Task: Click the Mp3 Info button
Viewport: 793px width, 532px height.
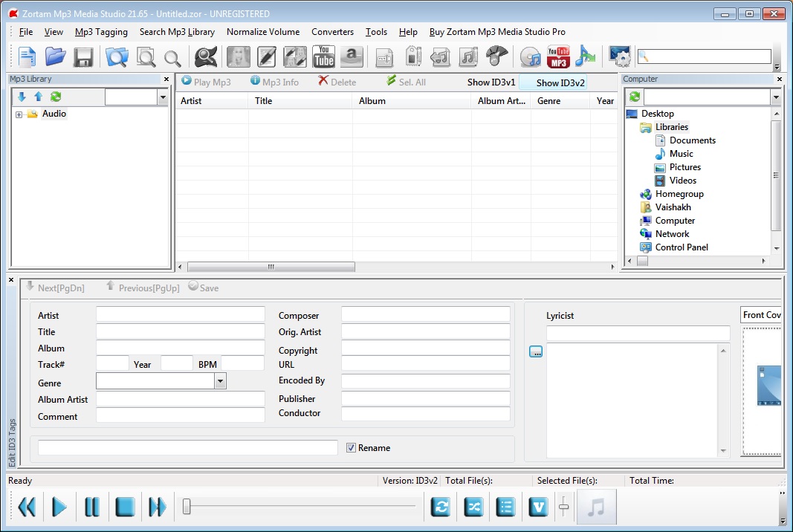Action: click(x=274, y=82)
